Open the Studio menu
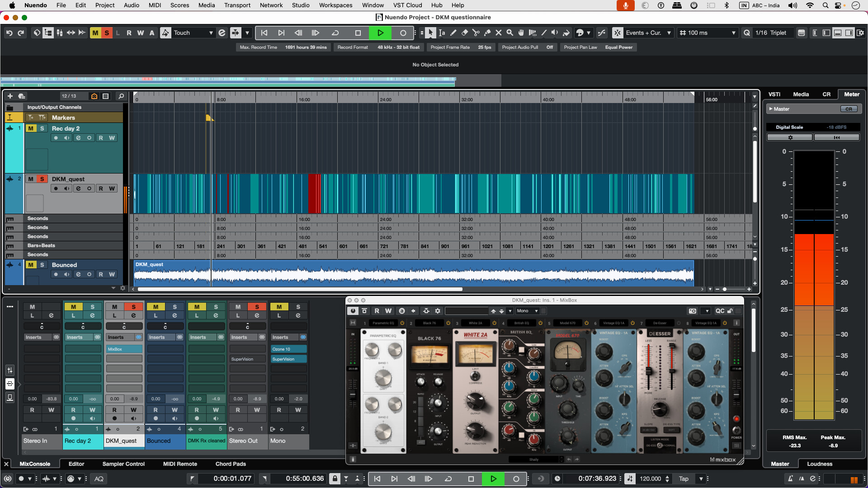The height and width of the screenshot is (488, 868). pyautogui.click(x=301, y=5)
